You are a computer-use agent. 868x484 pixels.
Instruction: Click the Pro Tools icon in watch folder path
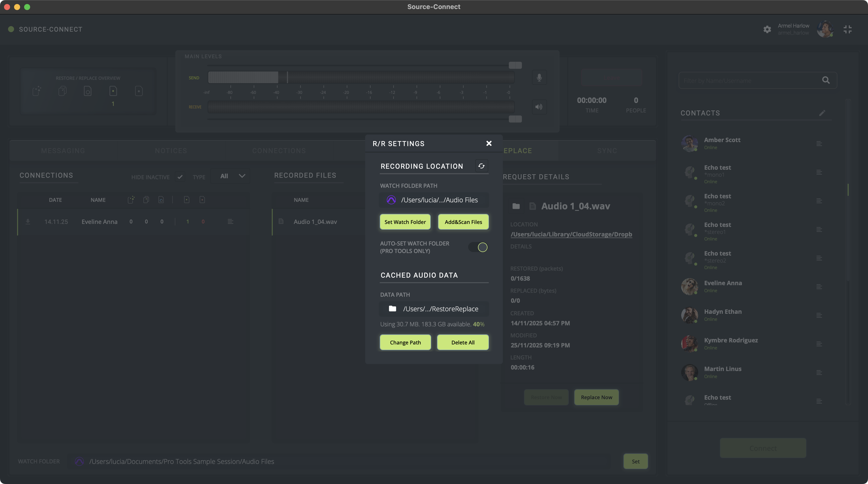click(x=391, y=200)
